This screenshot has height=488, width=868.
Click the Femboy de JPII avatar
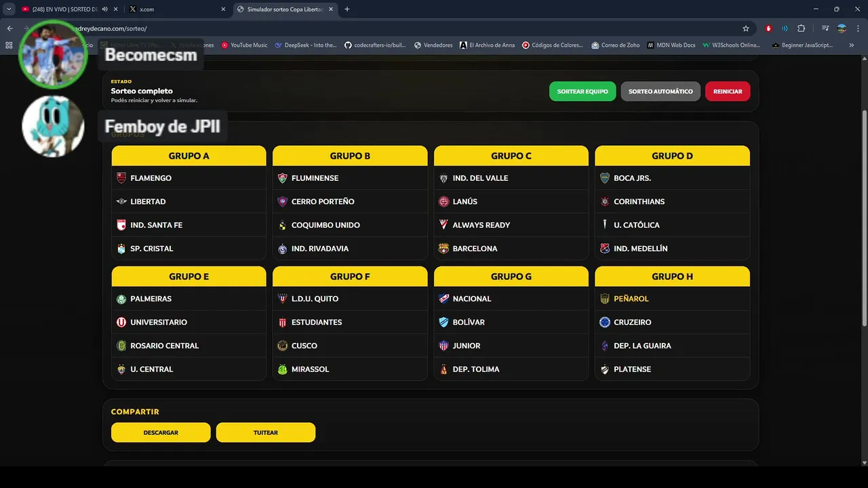point(53,126)
